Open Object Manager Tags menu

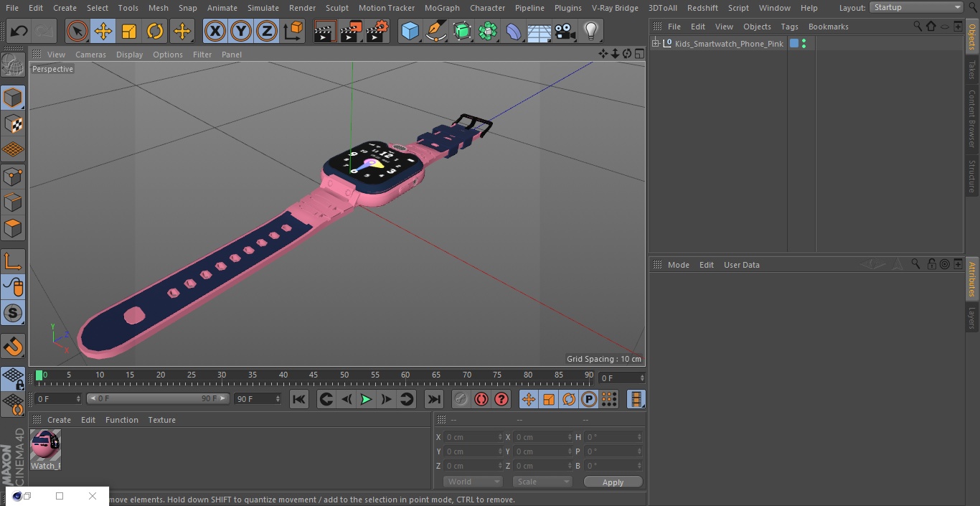click(x=789, y=27)
